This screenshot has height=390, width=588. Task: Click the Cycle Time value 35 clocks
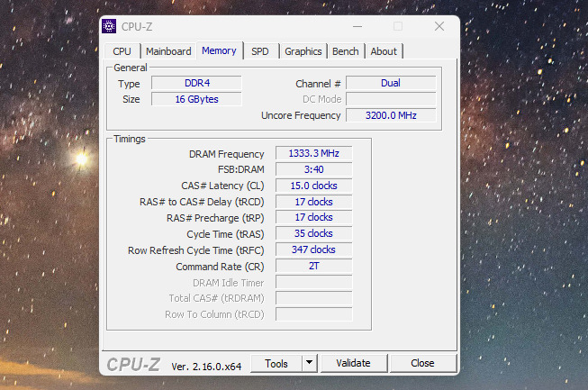click(x=314, y=233)
